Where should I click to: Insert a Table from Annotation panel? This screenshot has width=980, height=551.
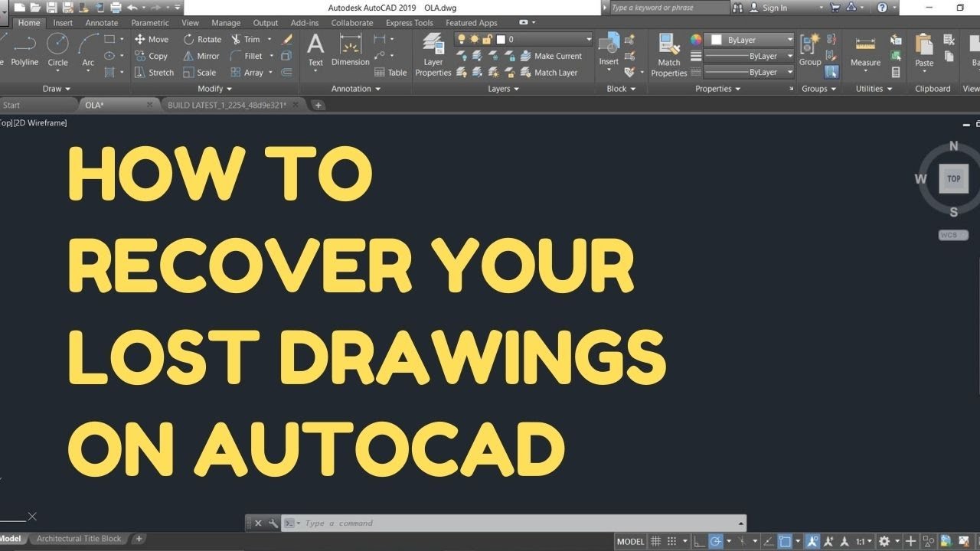click(390, 73)
